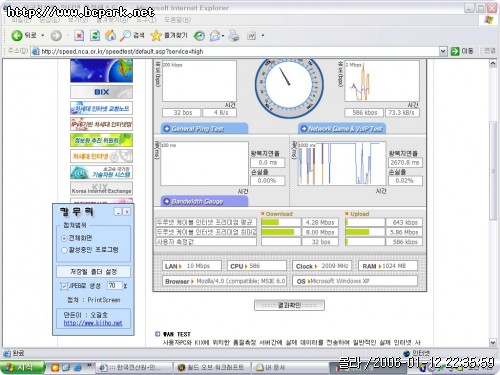This screenshot has height=375, width=500.
Task: Click the Mail envelope icon
Action: pyautogui.click(x=215, y=35)
